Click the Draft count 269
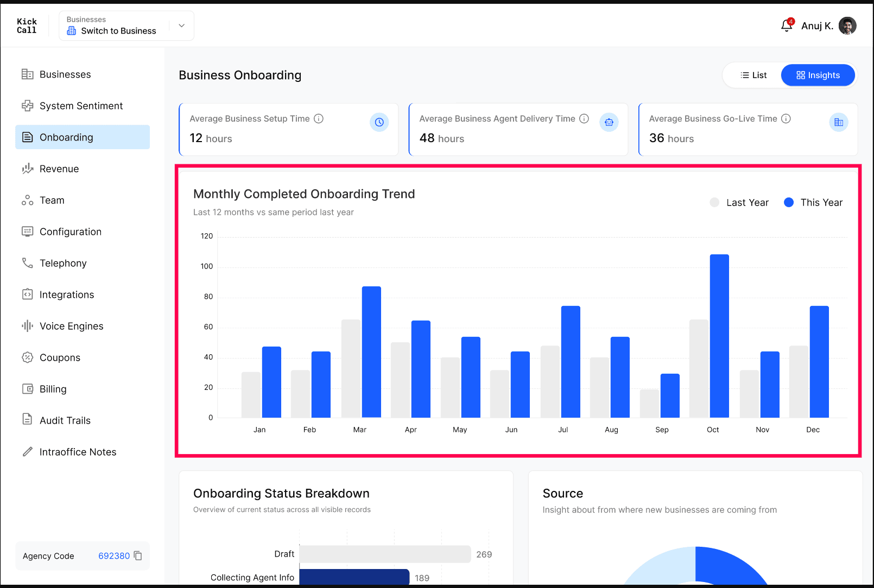874x588 pixels. pos(484,554)
